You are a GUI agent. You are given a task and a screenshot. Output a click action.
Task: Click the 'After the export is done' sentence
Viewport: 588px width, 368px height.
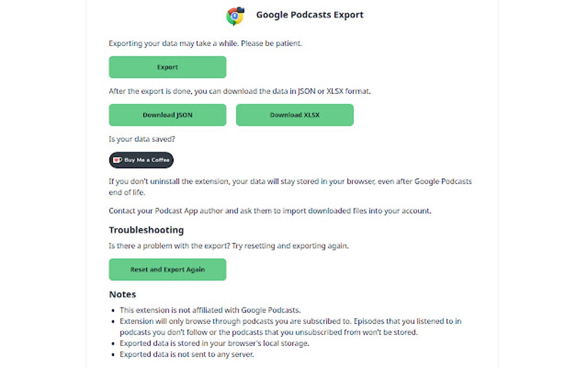click(239, 91)
